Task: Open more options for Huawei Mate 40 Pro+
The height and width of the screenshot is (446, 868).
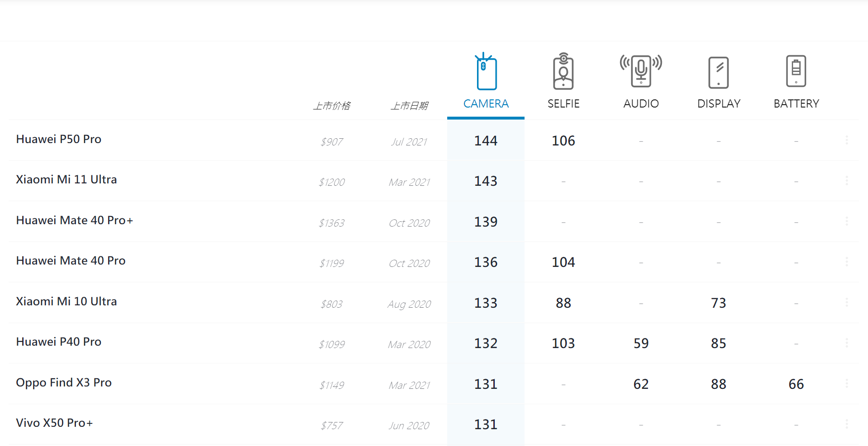Action: point(846,221)
